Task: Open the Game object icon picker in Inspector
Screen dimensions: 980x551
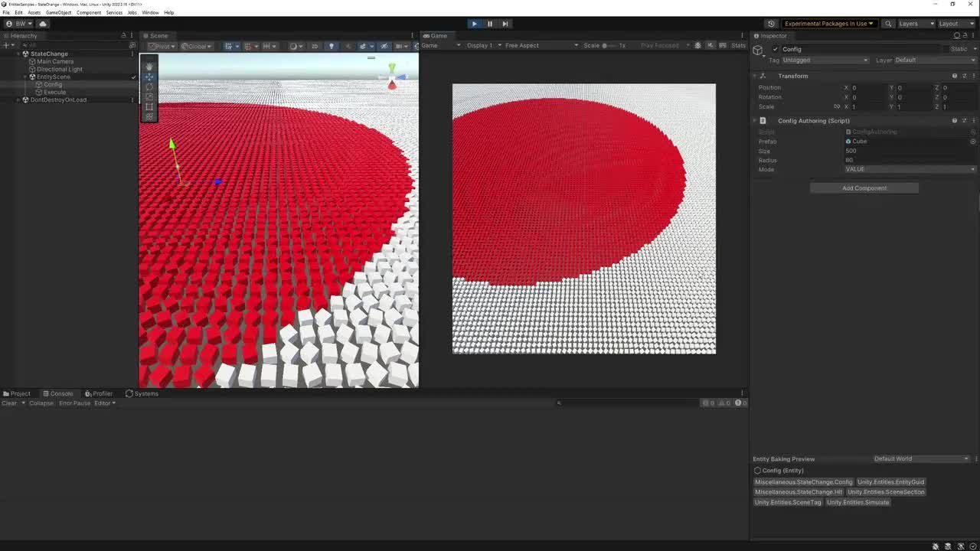Action: click(x=758, y=51)
